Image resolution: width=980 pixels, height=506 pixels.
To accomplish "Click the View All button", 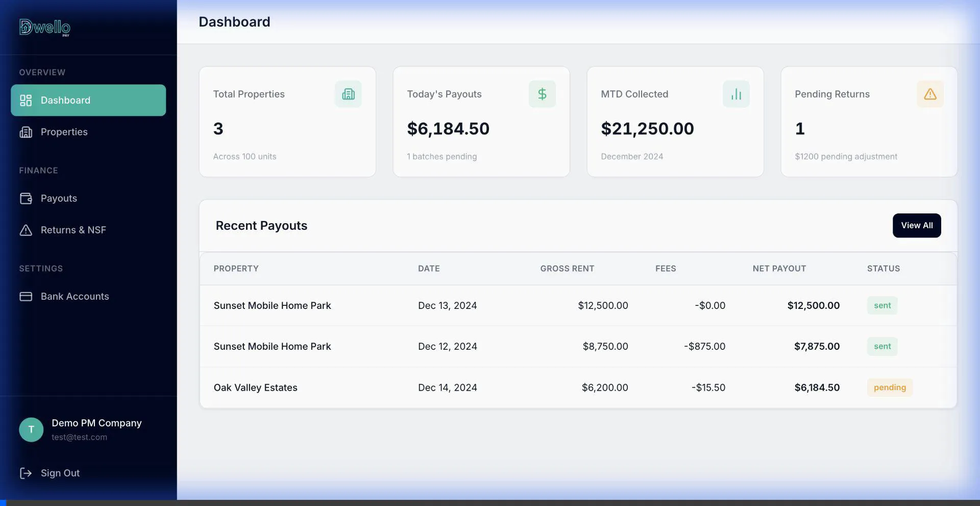I will click(x=916, y=225).
